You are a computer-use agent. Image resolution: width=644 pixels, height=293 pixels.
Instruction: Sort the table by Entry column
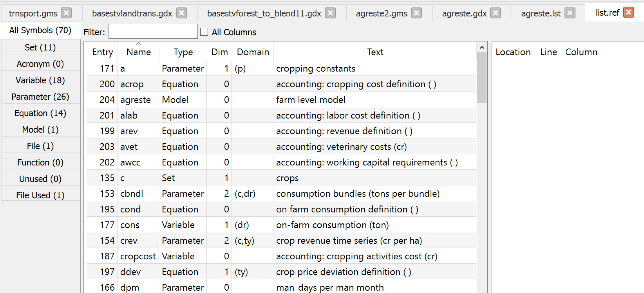[102, 52]
